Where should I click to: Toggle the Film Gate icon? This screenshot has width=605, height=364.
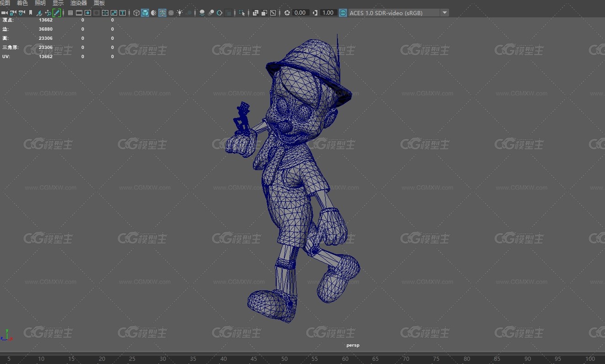tap(79, 13)
